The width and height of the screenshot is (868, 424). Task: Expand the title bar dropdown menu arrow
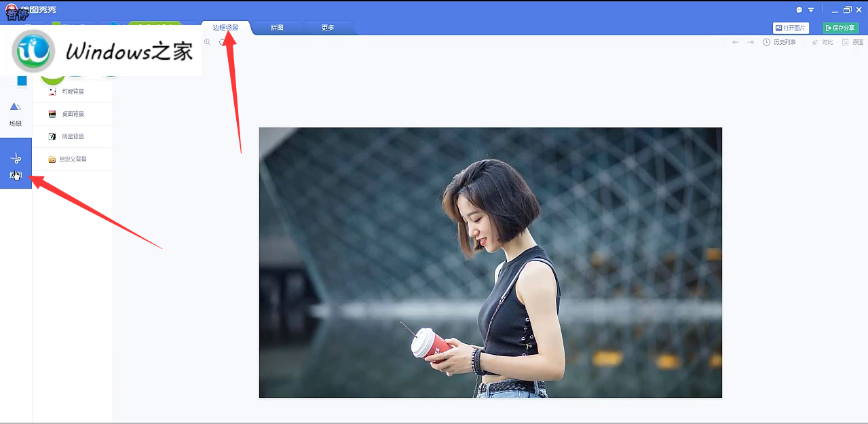point(810,10)
